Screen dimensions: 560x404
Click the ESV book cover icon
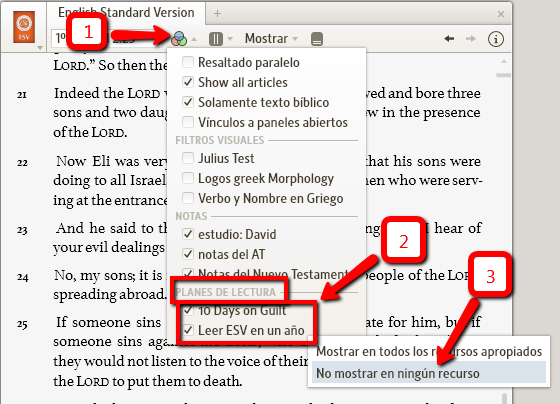tap(24, 27)
